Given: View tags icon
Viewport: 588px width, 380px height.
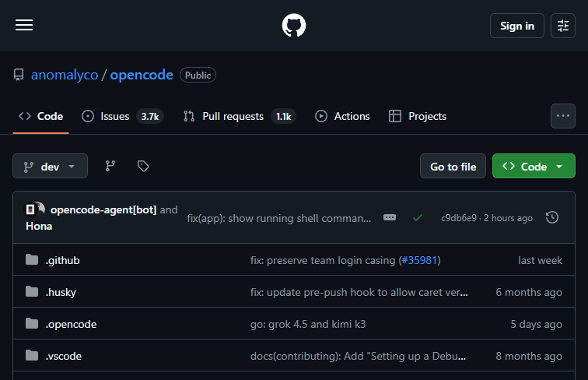Looking at the screenshot, I should pos(143,166).
